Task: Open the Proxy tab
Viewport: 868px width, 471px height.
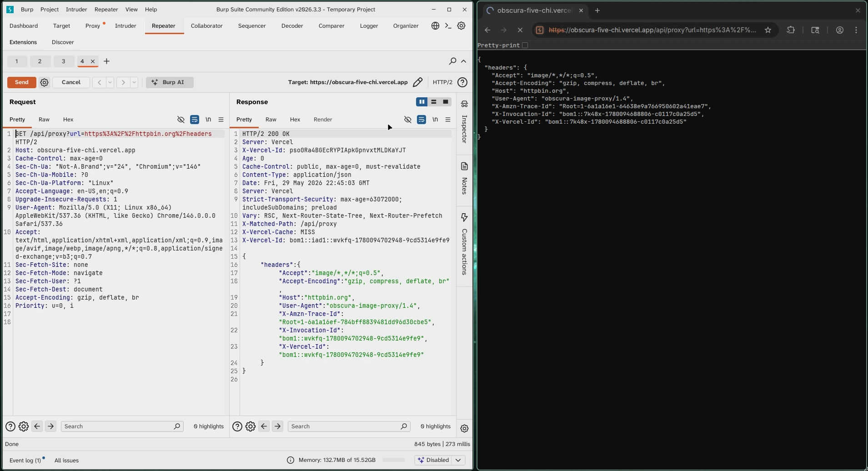Action: (x=93, y=26)
